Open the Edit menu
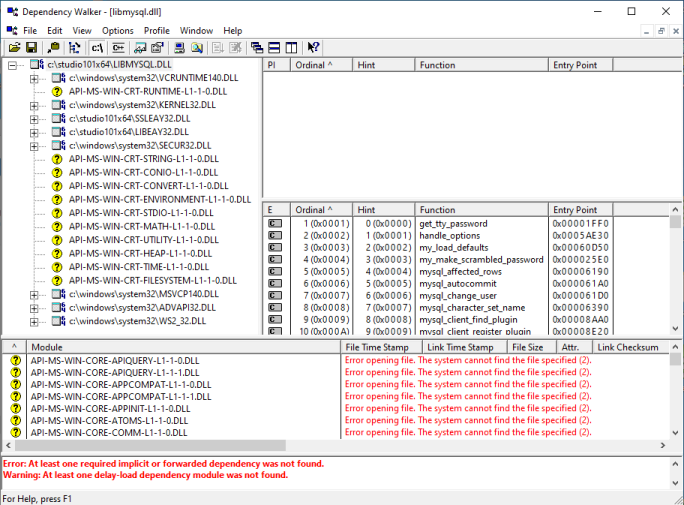 coord(55,31)
